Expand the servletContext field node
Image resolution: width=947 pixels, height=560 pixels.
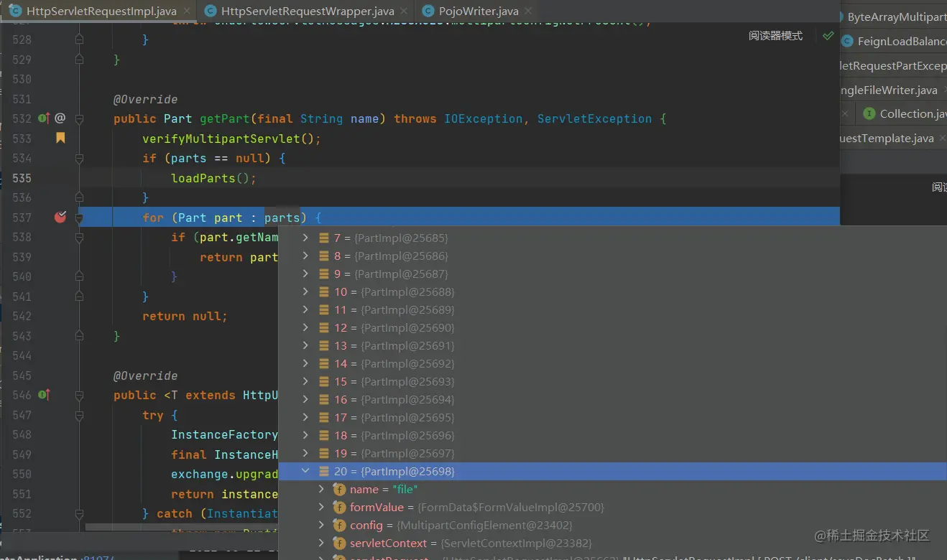(x=322, y=543)
